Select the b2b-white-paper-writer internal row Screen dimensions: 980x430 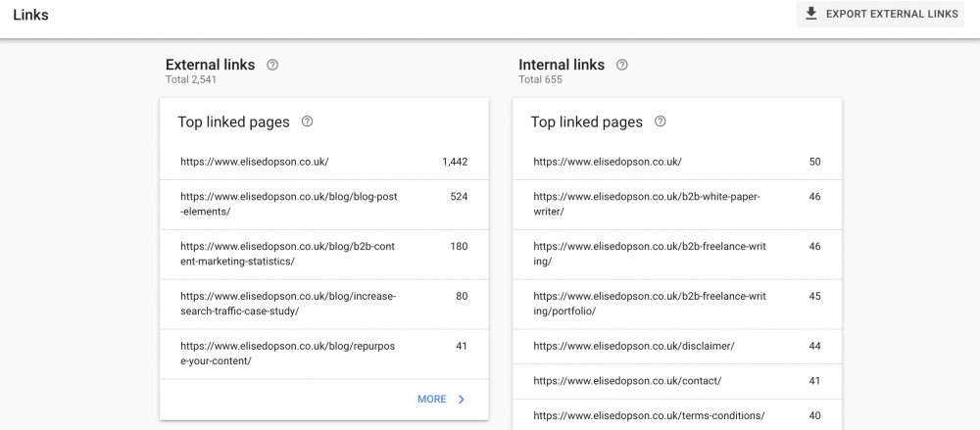tap(676, 204)
